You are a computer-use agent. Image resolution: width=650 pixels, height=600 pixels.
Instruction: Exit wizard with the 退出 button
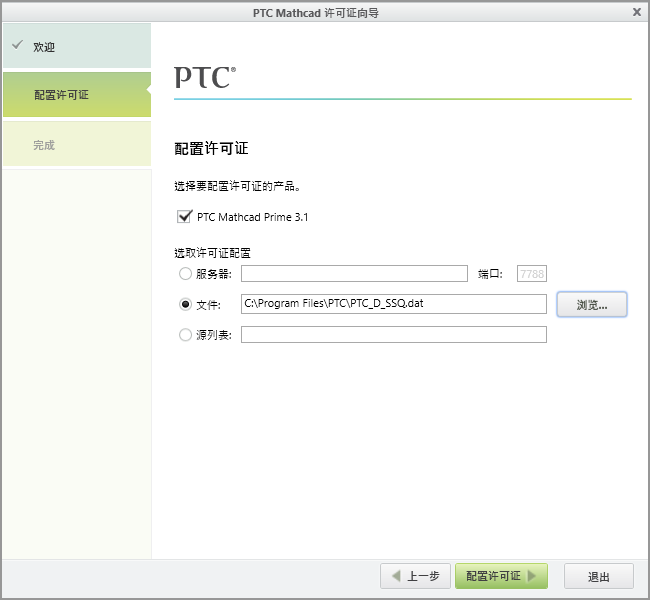point(599,576)
